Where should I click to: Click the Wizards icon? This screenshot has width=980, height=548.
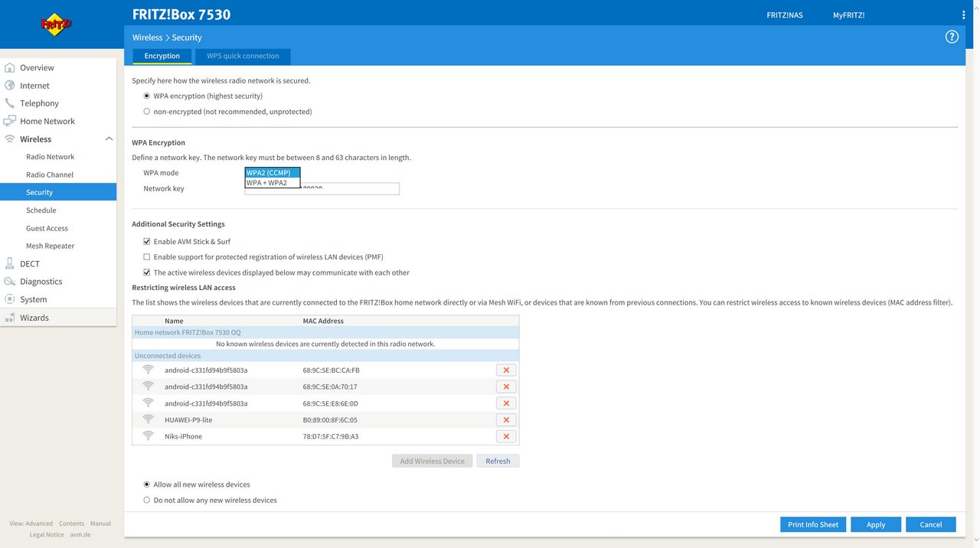point(10,318)
